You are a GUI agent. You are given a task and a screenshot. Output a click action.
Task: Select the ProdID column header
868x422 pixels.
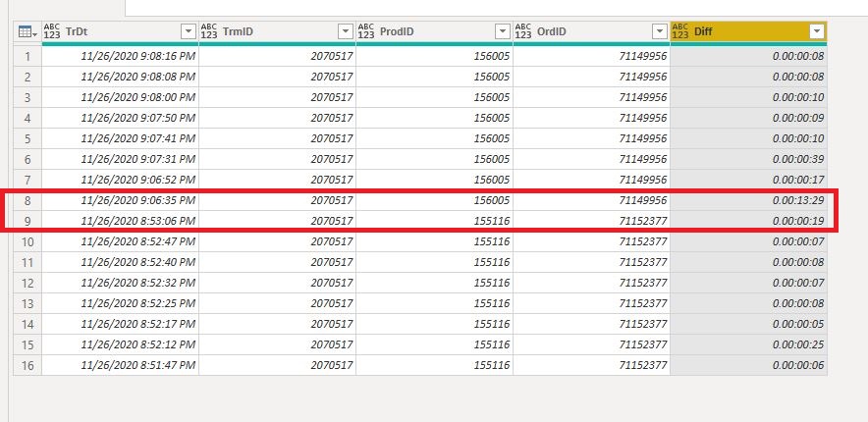tap(435, 32)
